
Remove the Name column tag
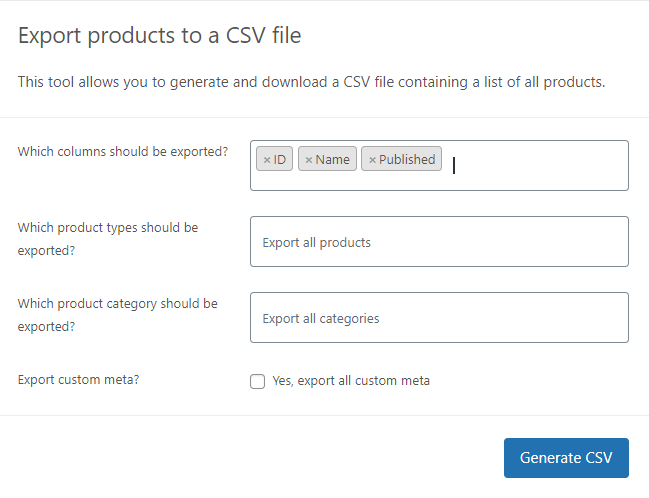(309, 160)
